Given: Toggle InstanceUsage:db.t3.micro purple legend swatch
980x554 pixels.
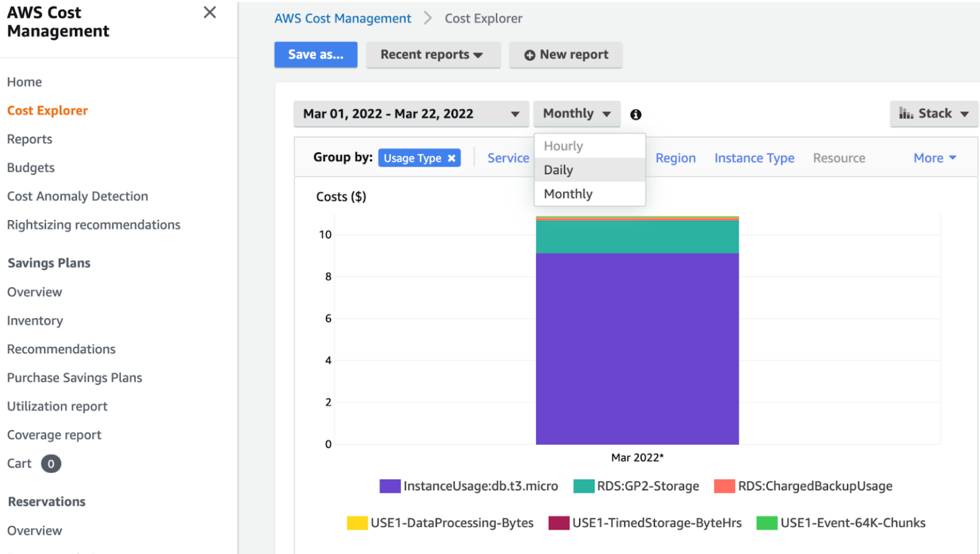Looking at the screenshot, I should 390,486.
